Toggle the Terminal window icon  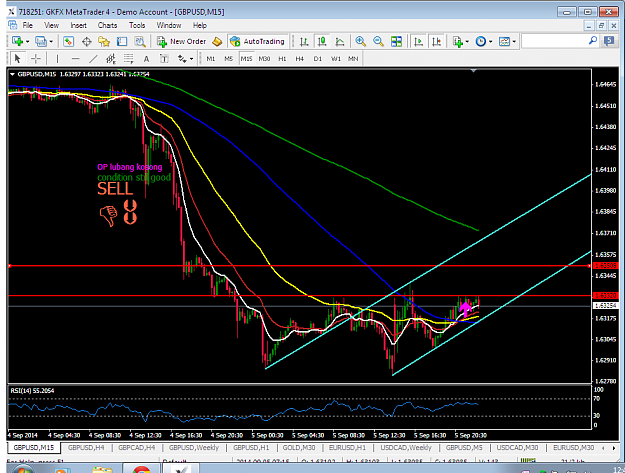click(x=122, y=41)
